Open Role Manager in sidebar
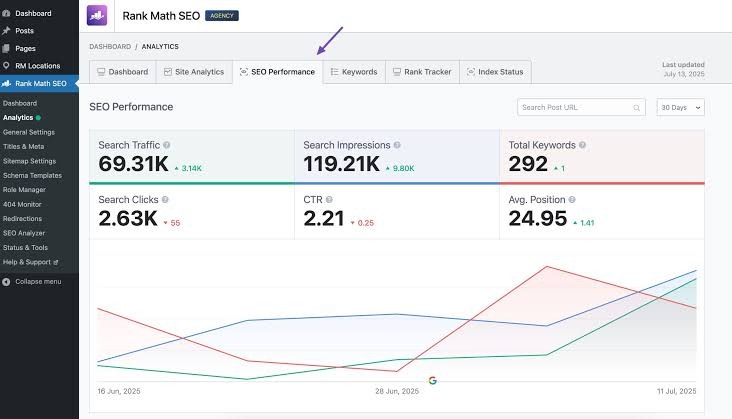732x419 pixels. (x=24, y=190)
